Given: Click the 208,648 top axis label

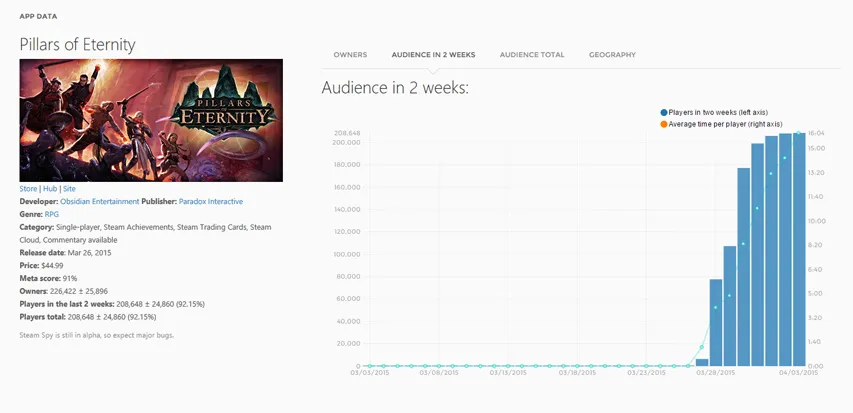Looking at the screenshot, I should tap(348, 133).
